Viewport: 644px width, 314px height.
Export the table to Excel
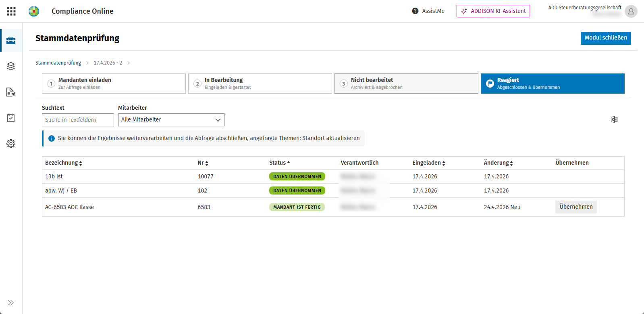tap(614, 119)
